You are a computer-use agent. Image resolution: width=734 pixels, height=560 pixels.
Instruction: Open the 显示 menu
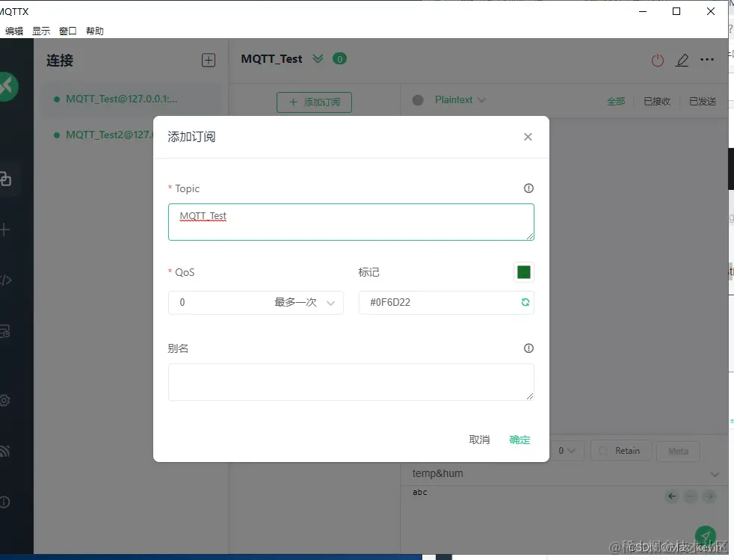[40, 31]
